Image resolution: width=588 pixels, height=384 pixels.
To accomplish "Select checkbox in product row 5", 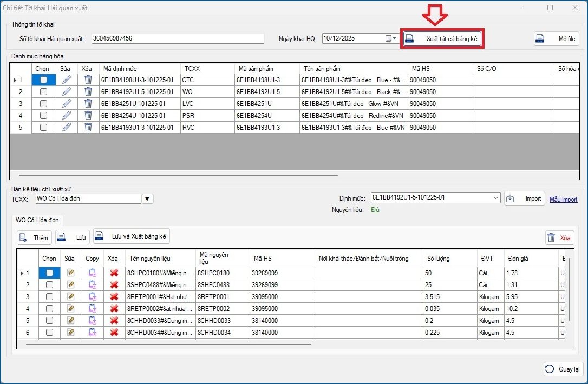I will (43, 128).
